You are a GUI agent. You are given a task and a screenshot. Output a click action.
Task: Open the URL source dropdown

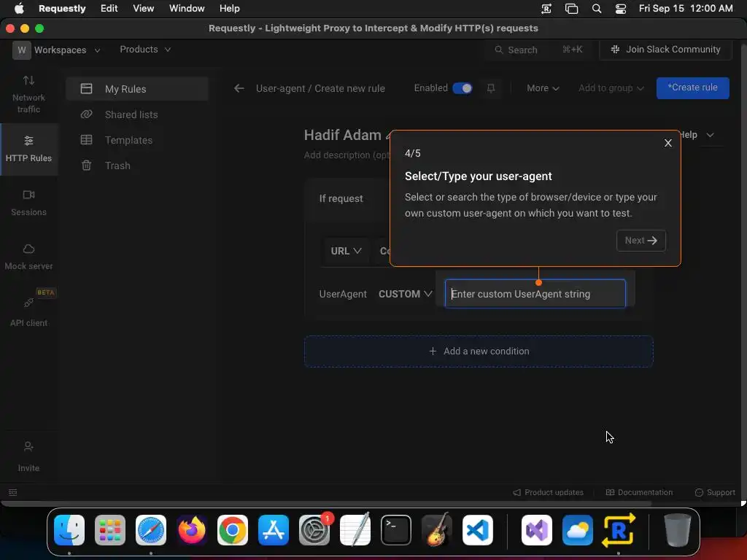pos(346,251)
